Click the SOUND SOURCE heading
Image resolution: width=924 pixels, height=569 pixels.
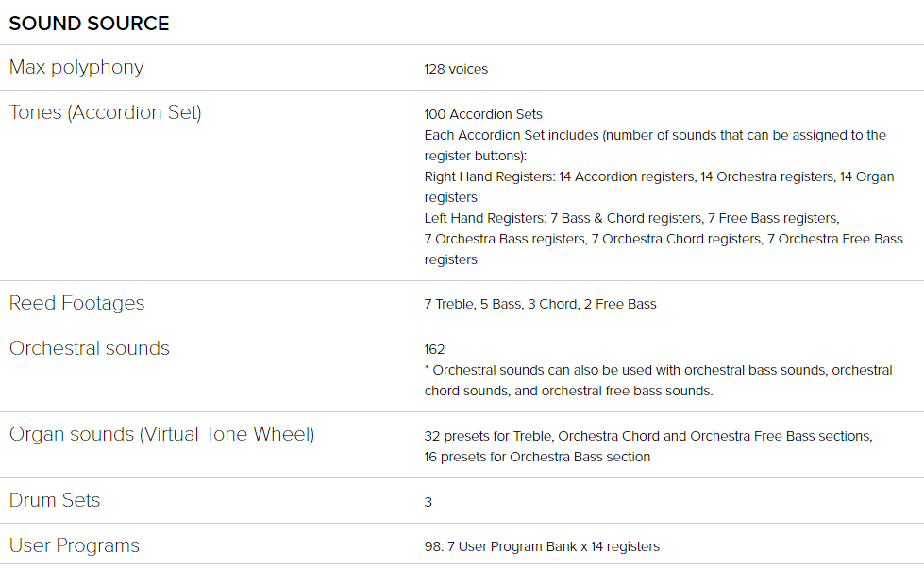pos(89,24)
